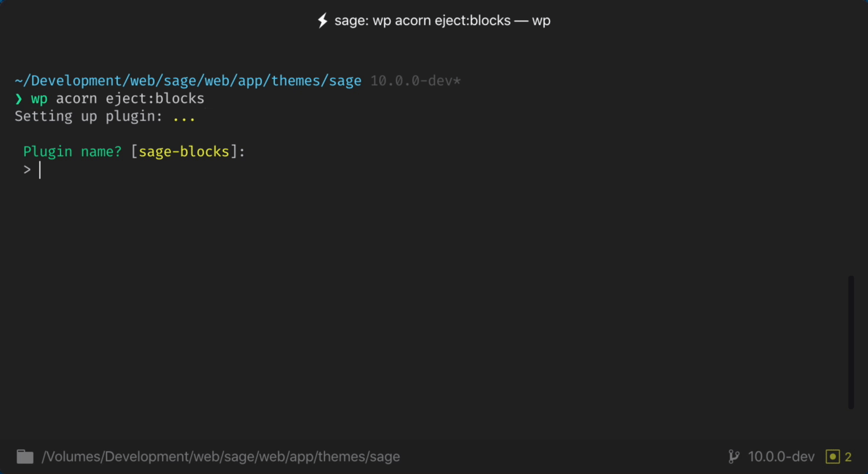Click the changes count '2' in status bar

click(x=849, y=457)
